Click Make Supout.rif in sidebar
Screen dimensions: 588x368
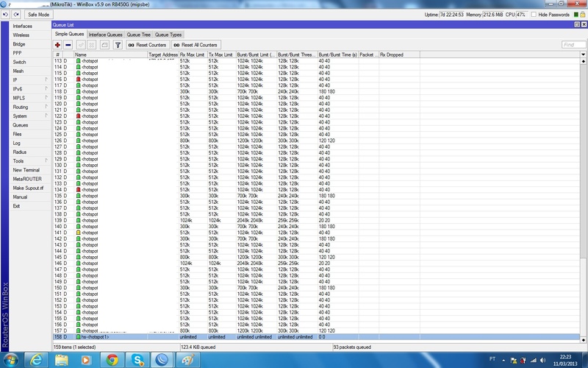(x=28, y=188)
